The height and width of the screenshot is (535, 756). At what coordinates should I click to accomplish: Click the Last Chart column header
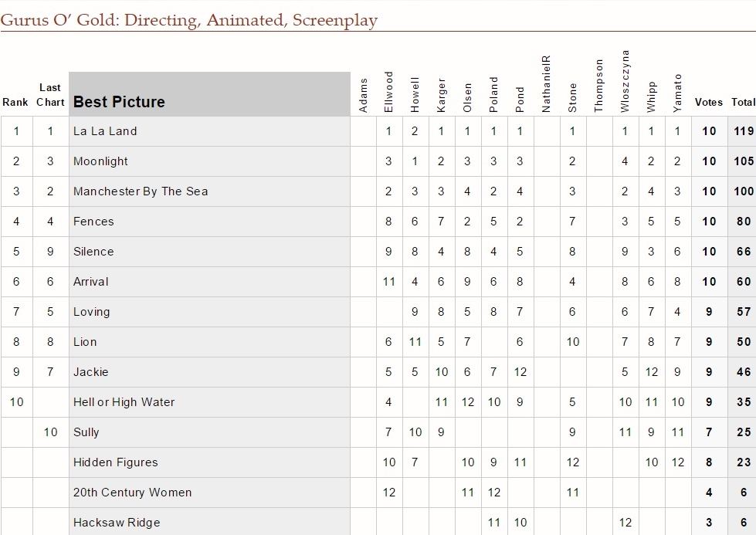click(50, 95)
